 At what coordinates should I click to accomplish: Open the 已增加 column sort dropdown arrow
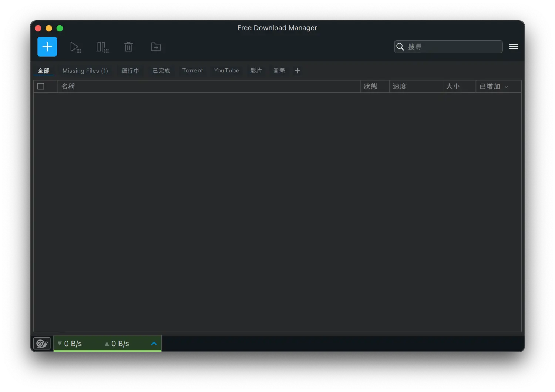pyautogui.click(x=506, y=87)
